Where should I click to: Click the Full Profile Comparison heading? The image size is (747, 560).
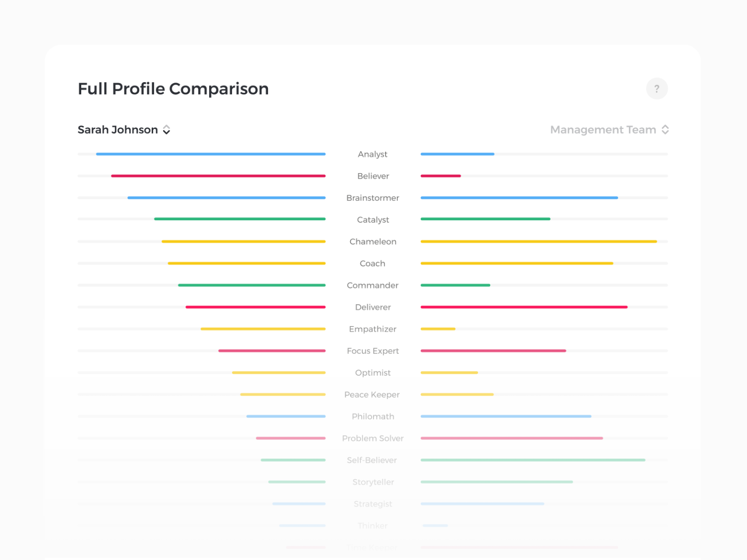point(173,89)
